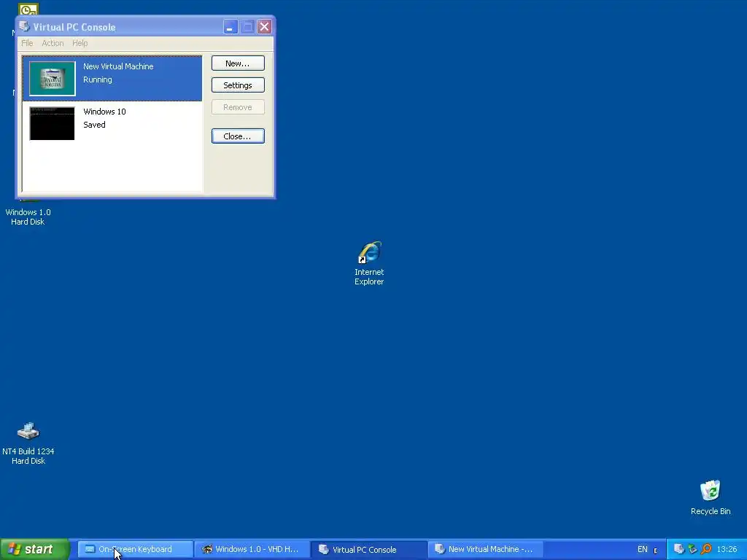
Task: Click the Close... button in the console
Action: coord(238,136)
